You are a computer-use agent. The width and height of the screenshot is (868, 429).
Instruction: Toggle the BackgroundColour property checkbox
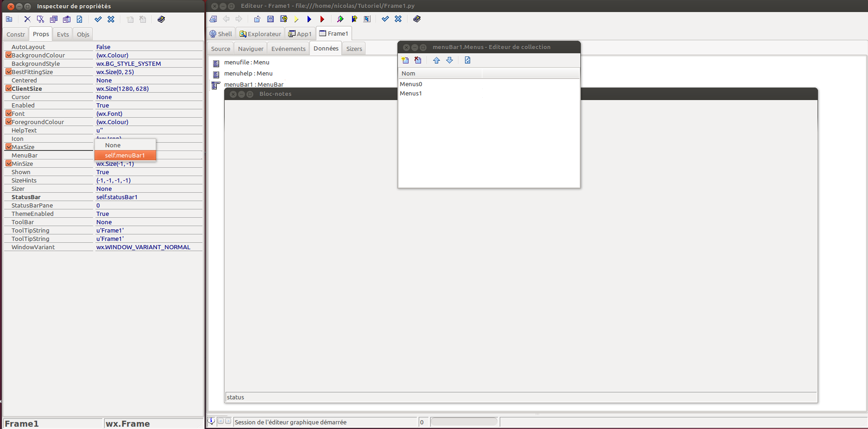pos(8,55)
